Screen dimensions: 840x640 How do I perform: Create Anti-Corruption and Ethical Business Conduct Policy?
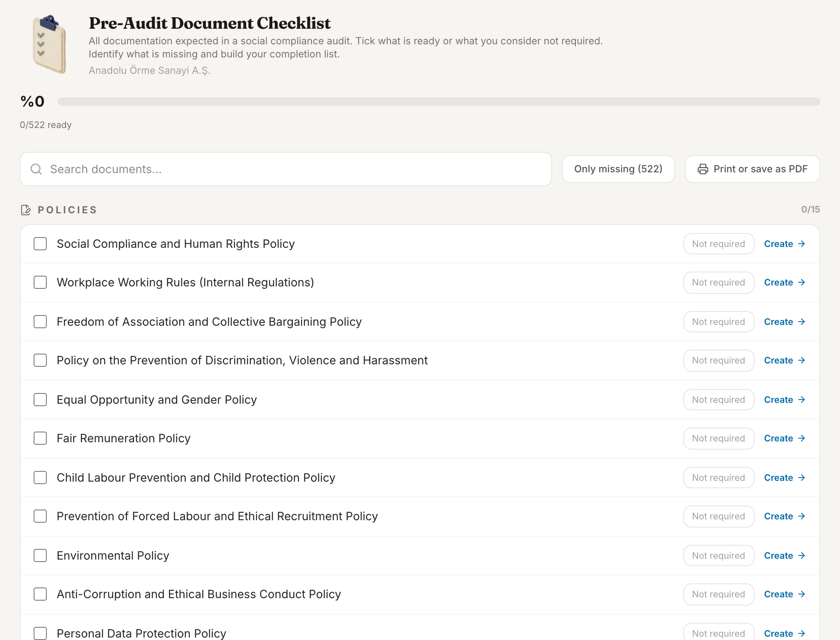(x=785, y=594)
